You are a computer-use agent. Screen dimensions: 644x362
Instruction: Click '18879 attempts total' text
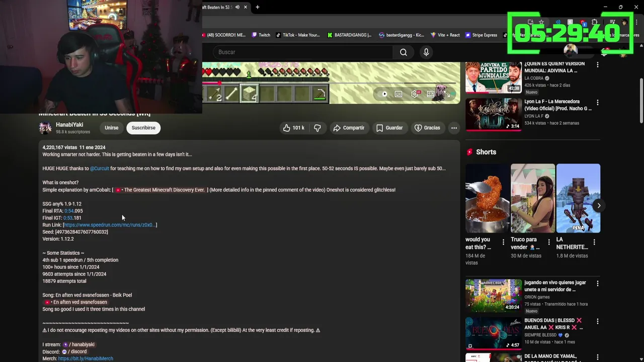click(64, 281)
